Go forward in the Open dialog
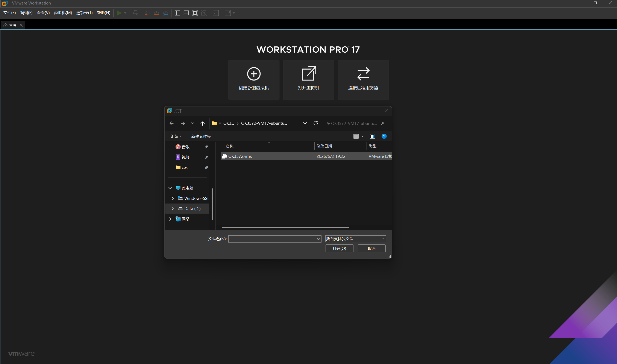Screen dimensions: 617x364 (x=183, y=123)
